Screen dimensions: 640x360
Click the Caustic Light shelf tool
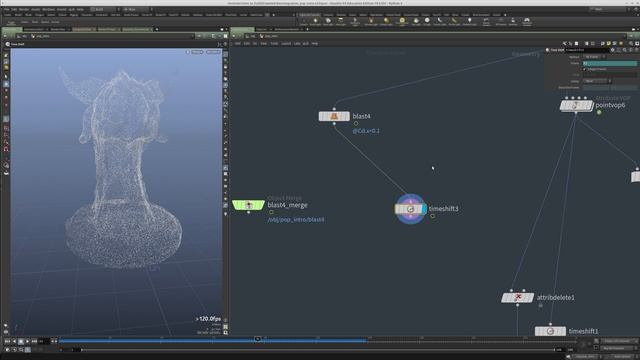(x=440, y=21)
